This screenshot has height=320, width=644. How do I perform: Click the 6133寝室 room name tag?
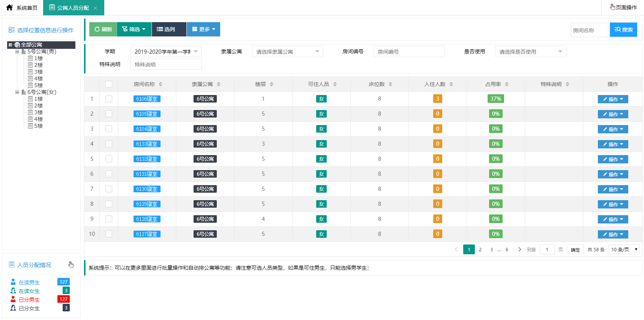click(x=147, y=144)
